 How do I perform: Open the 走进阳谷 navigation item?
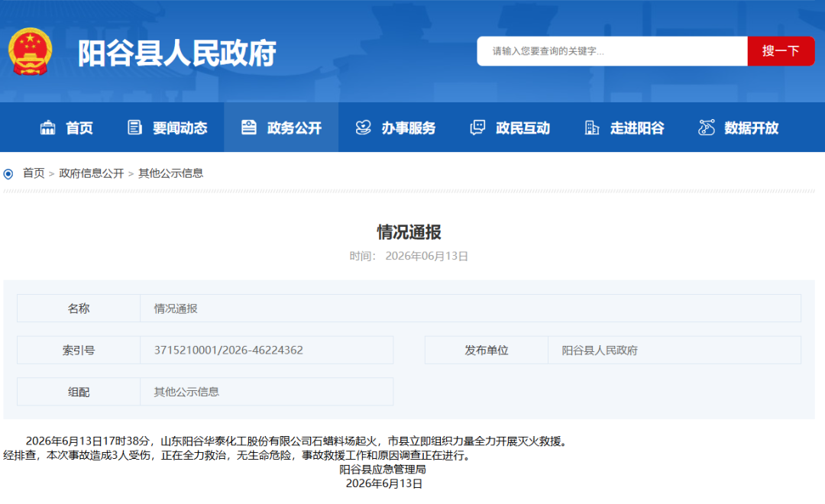click(x=637, y=128)
